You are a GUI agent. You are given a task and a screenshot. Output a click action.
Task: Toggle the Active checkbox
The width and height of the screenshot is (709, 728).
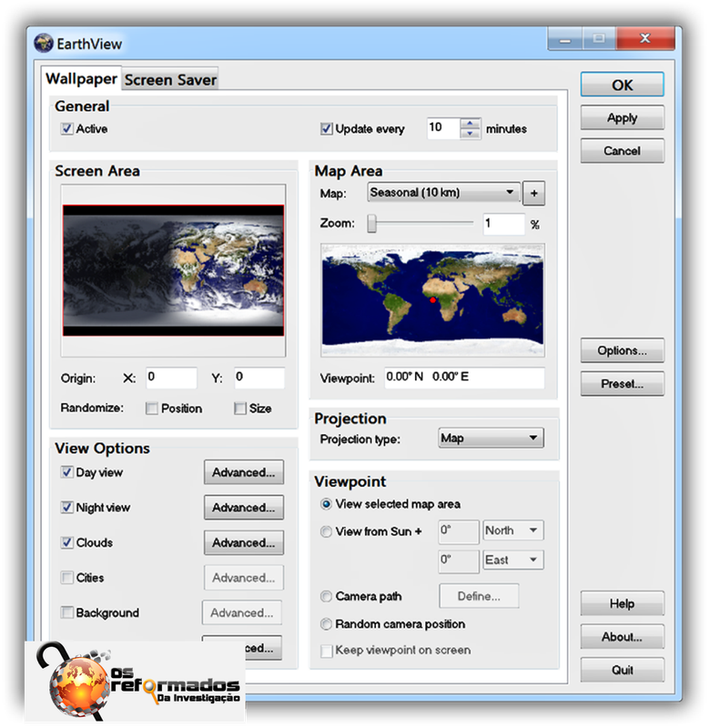[67, 128]
